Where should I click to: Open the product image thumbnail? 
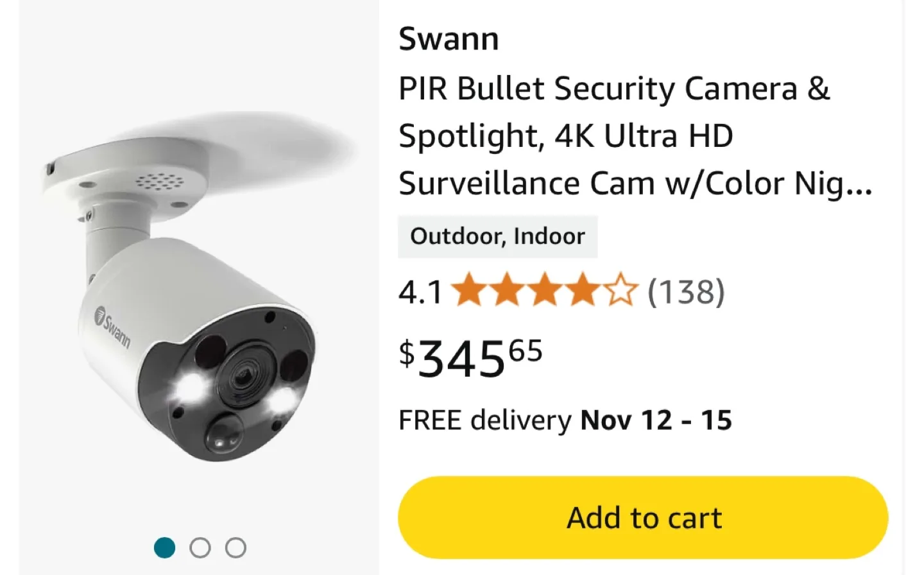click(186, 276)
